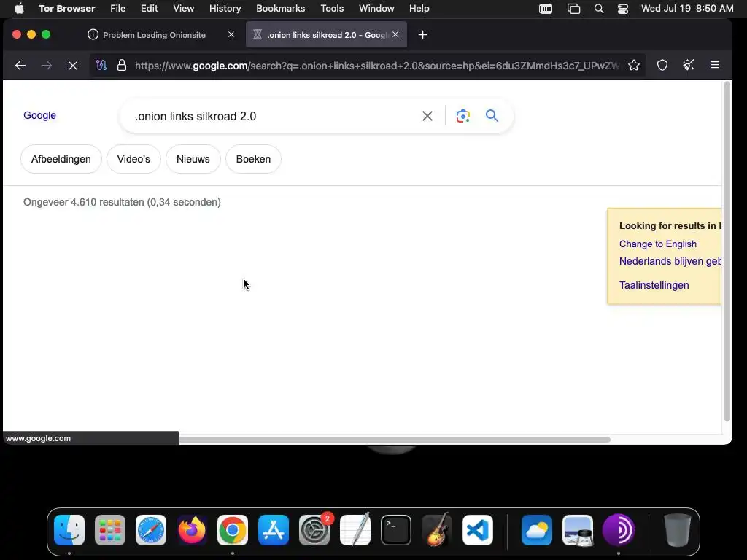747x560 pixels.
Task: Open the Tor Browser hamburger menu
Action: 715,65
